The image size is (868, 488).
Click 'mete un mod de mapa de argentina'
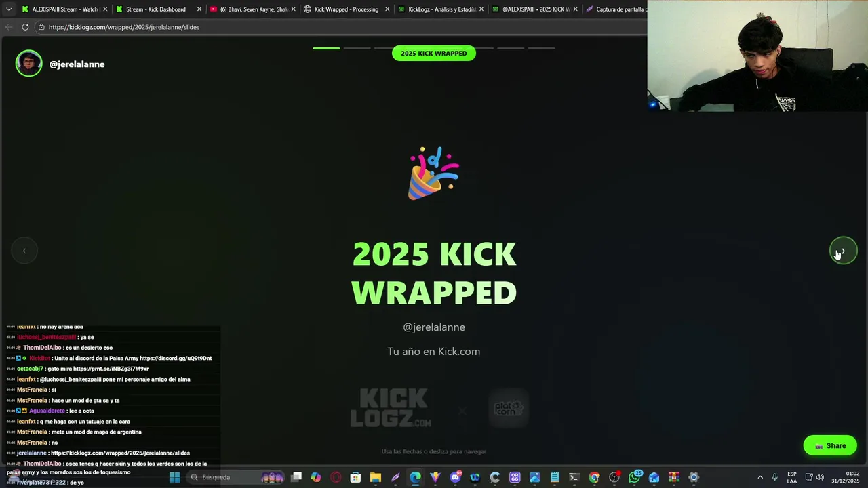tap(96, 432)
